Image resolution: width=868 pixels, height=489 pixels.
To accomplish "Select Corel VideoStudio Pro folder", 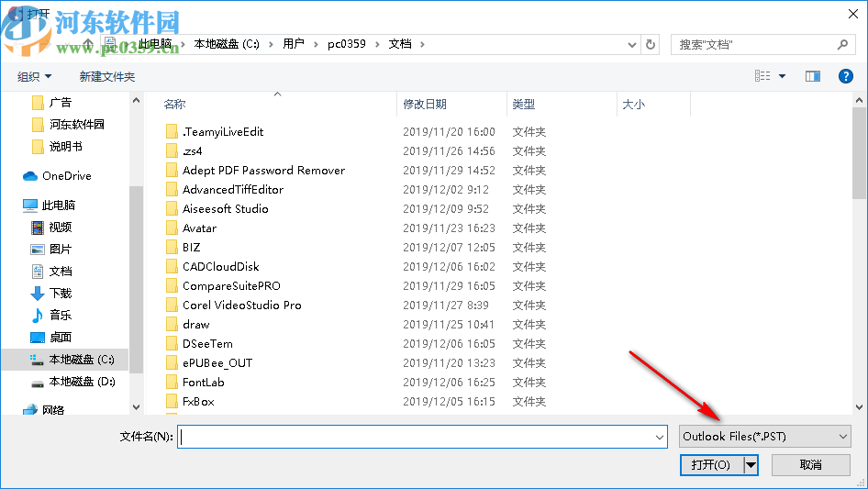I will 242,306.
